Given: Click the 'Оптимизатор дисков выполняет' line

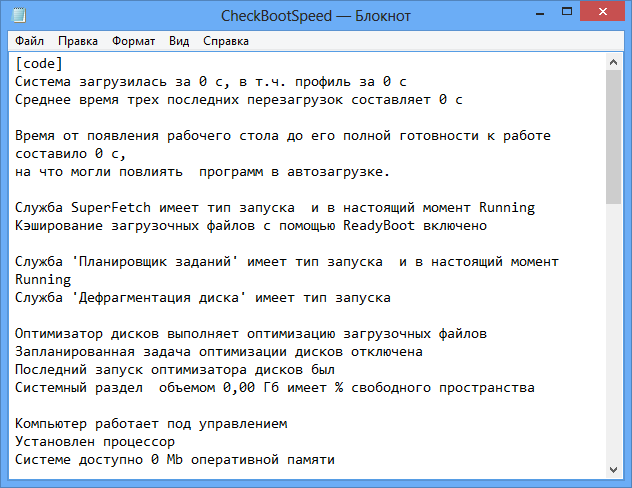Looking at the screenshot, I should click(x=251, y=334).
